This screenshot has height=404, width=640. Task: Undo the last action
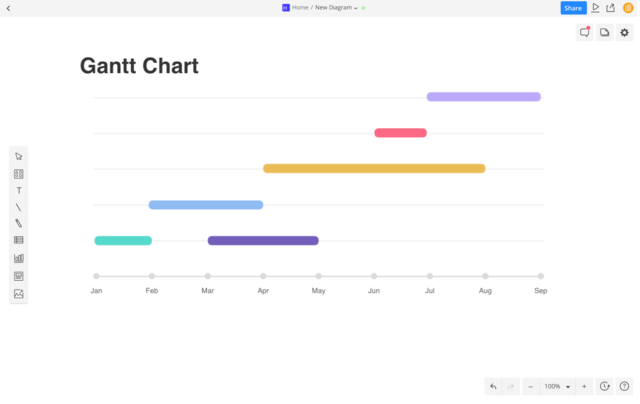click(x=493, y=386)
